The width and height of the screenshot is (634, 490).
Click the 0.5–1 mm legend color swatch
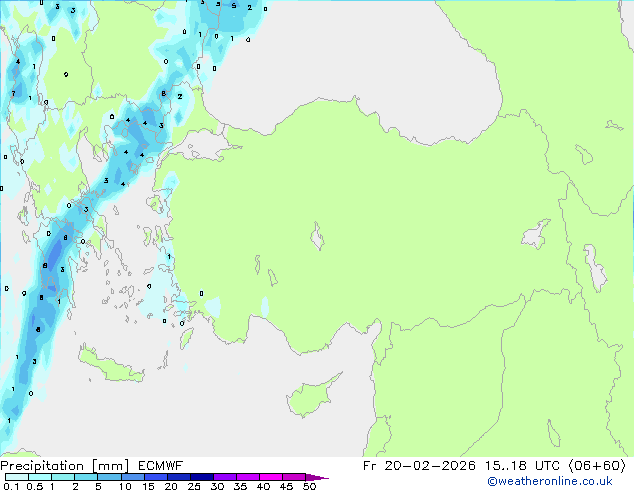coord(40,477)
